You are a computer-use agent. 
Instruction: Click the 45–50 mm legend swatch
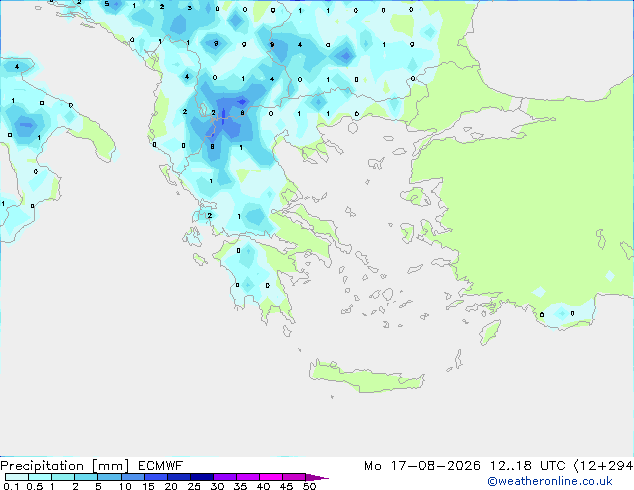point(294,477)
